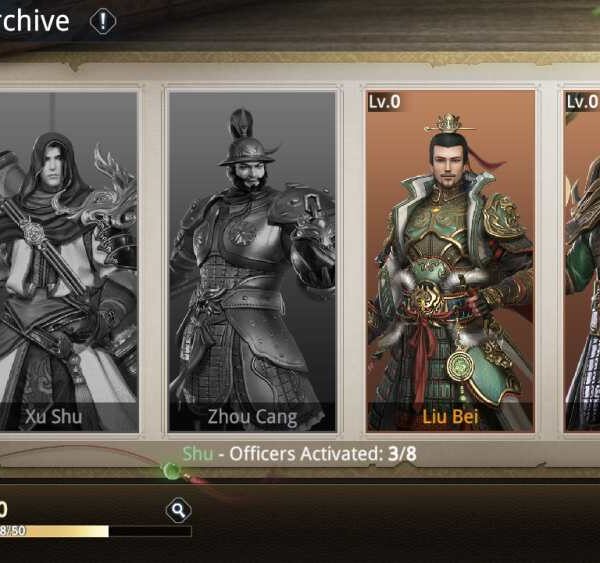The height and width of the screenshot is (563, 600).
Task: Click the Xu Shu name label
Action: 54,416
